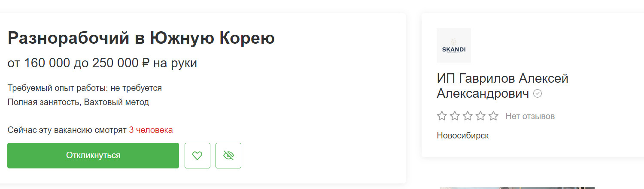Image resolution: width=644 pixels, height=189 pixels.
Task: Click the red 3 человека viewer count
Action: point(151,130)
